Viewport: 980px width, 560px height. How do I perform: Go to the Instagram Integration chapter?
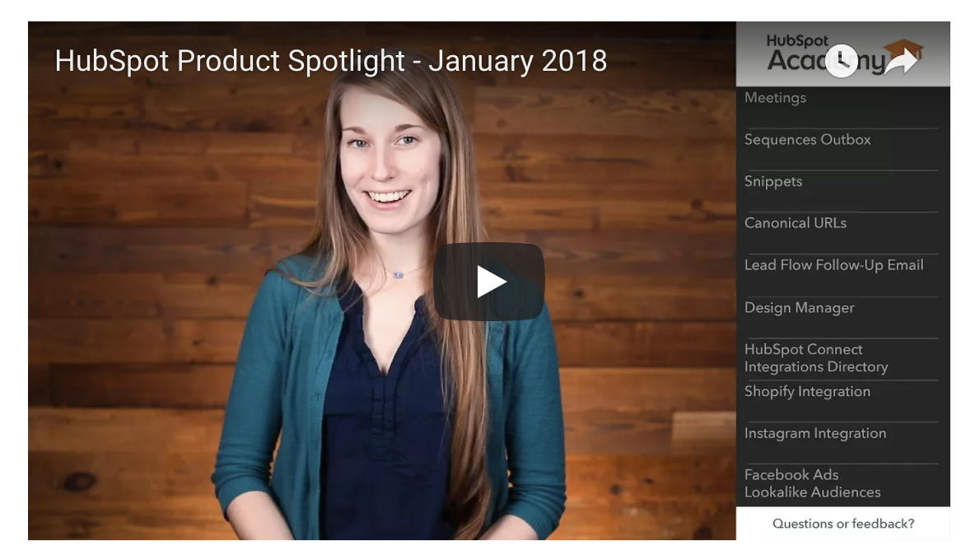(815, 433)
